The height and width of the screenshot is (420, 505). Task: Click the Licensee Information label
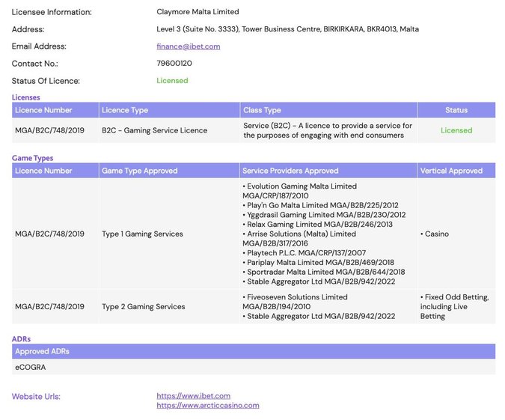(52, 12)
